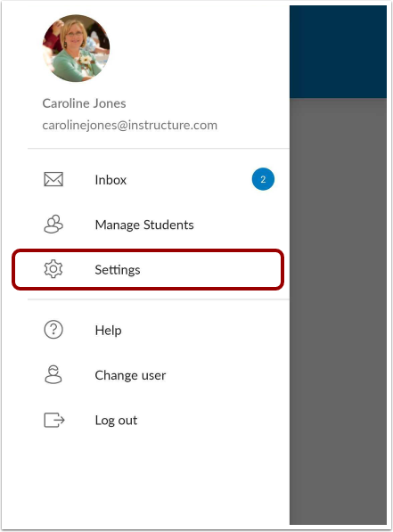Click the Log out arrow icon
393x532 pixels.
click(54, 420)
